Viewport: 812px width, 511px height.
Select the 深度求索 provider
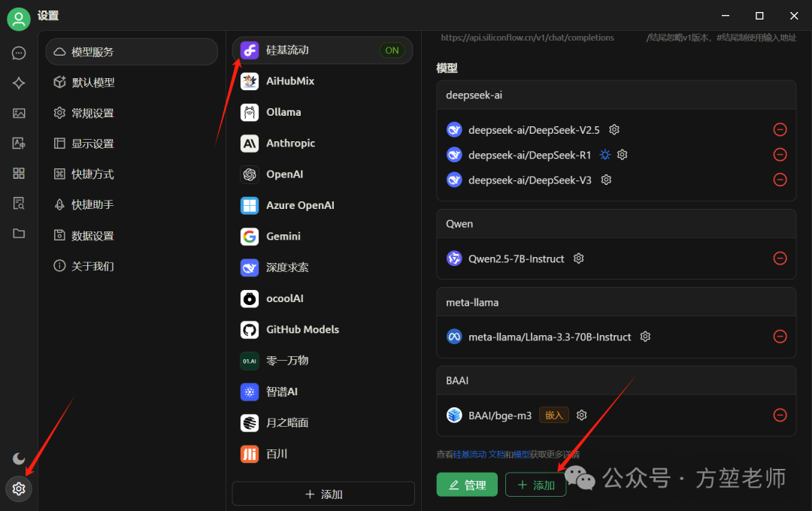coord(323,268)
